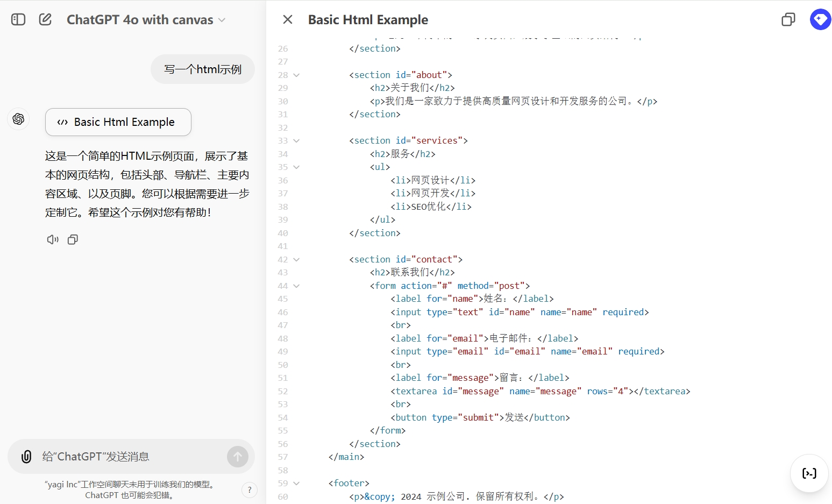
Task: Click the <li>网页设计</li> code line
Action: click(433, 180)
